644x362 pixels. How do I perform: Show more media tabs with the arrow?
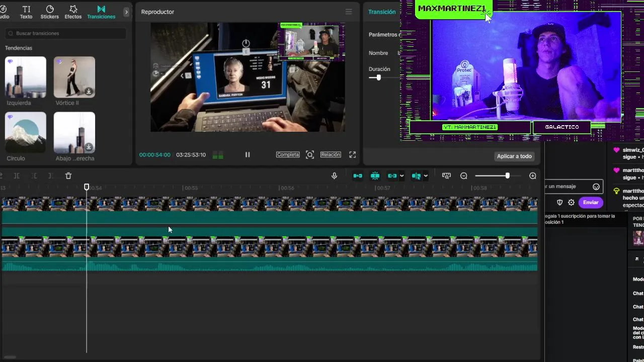126,12
